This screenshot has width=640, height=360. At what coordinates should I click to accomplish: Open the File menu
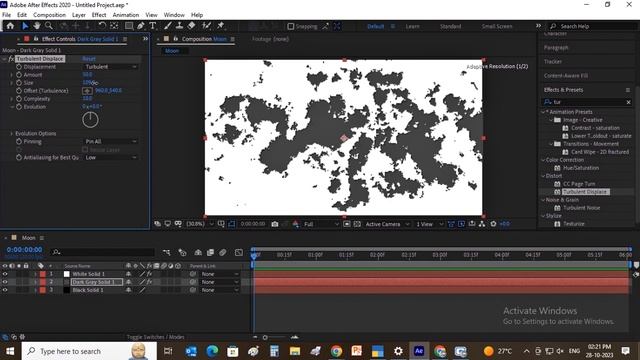7,15
